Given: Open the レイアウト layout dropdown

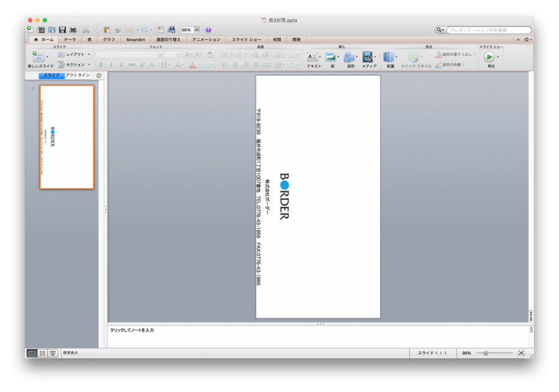Looking at the screenshot, I should (x=74, y=54).
